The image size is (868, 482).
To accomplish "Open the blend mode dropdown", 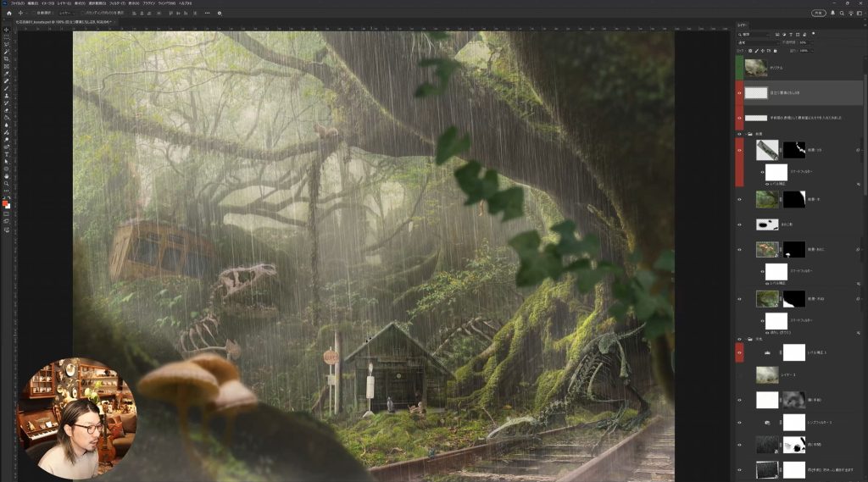I will coord(758,42).
